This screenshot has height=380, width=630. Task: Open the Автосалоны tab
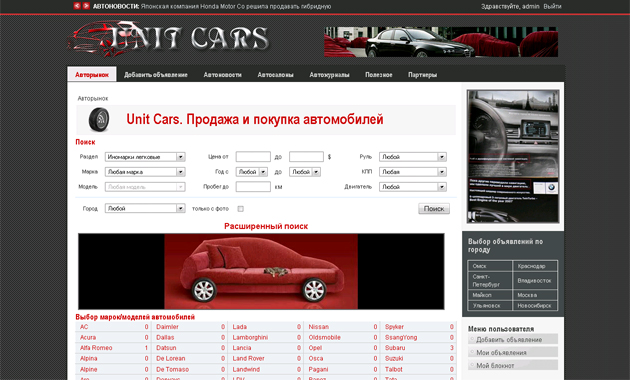point(276,75)
